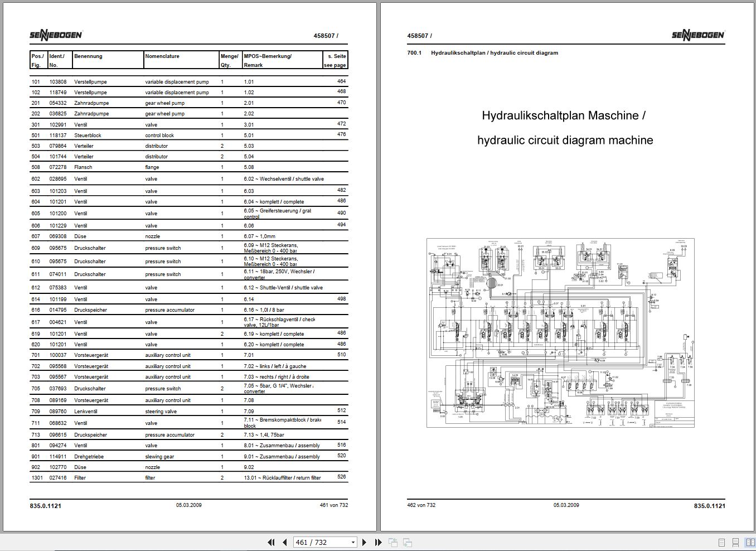Click the hydraulic circuit diagram drawing
Screen dimensions: 756x551
[x=560, y=333]
